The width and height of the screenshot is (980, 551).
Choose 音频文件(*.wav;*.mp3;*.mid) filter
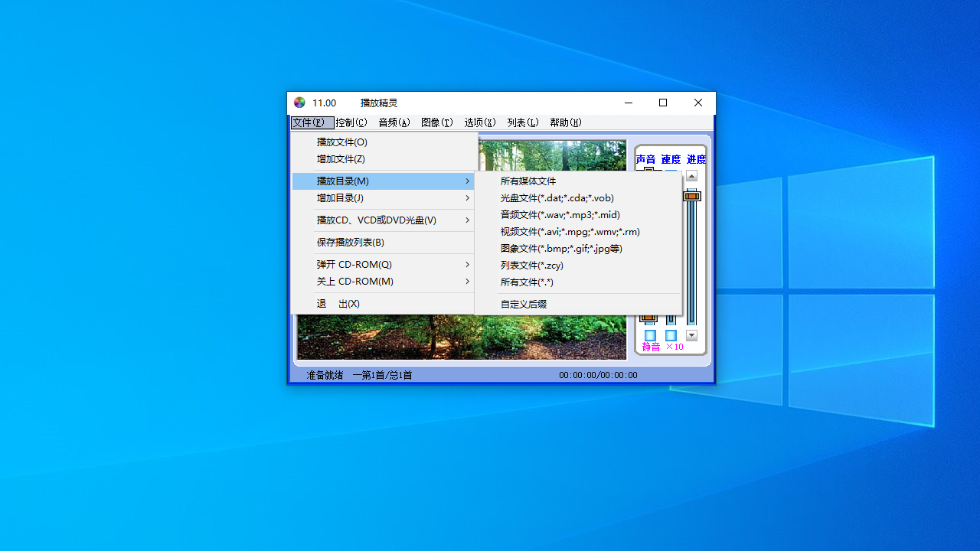point(560,215)
